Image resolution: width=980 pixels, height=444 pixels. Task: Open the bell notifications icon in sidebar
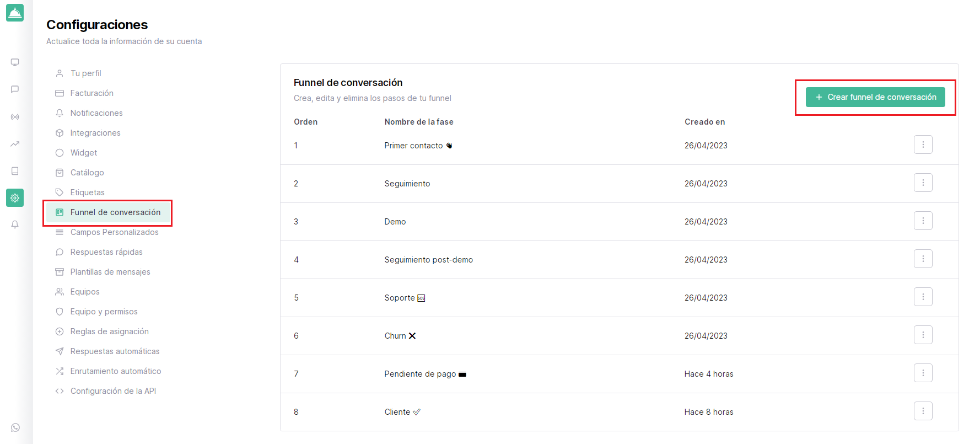click(x=15, y=224)
